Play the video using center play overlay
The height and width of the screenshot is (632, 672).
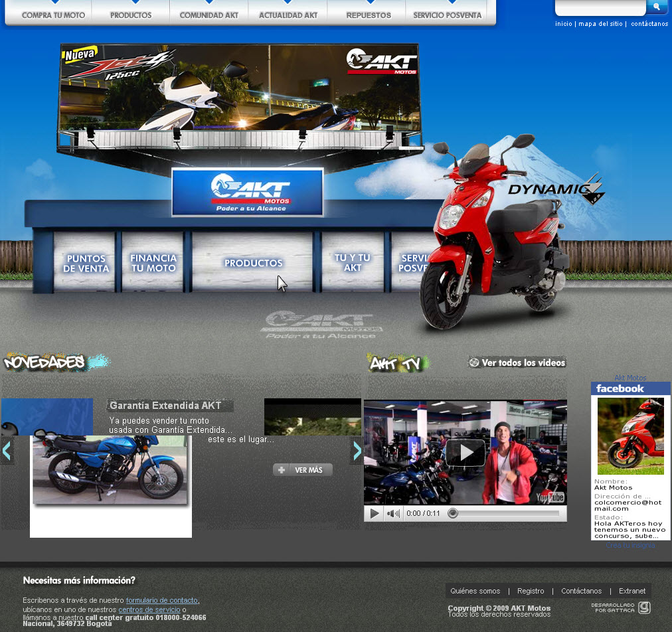coord(465,453)
